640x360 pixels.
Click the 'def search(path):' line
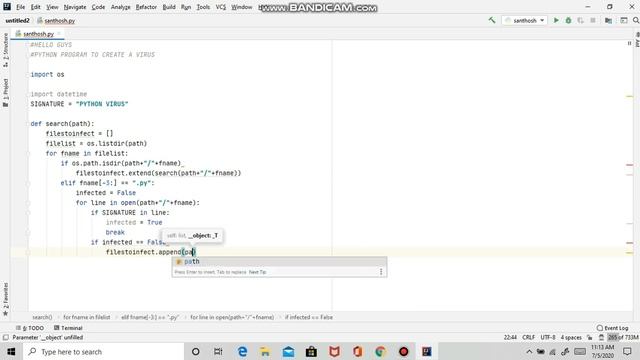tap(62, 124)
